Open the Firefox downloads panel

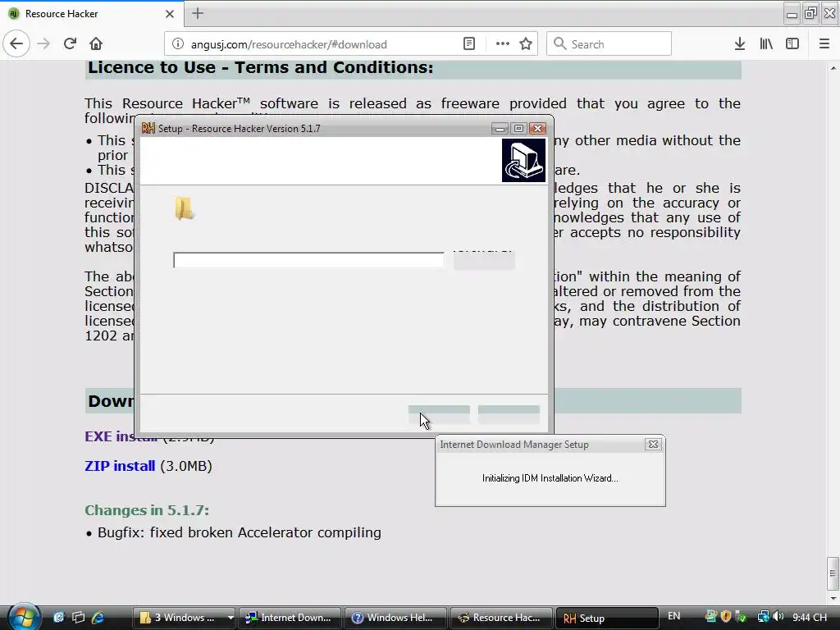click(x=740, y=44)
